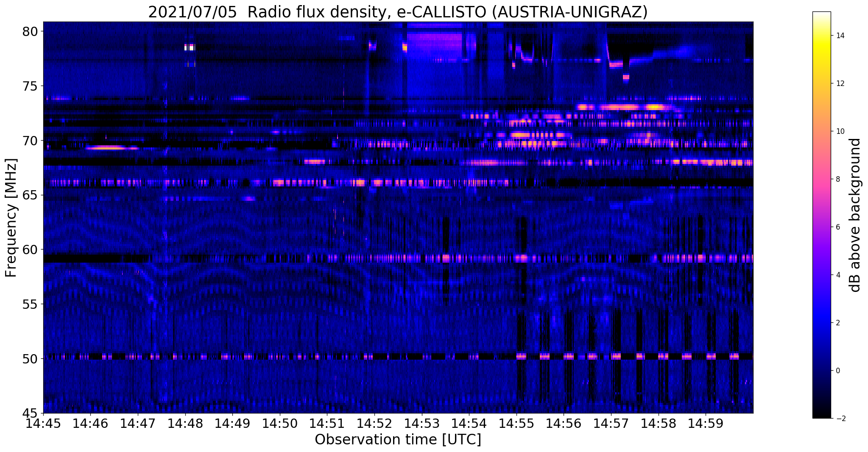Click the 14:48 time tick label
Screen dimensions: 868x452
click(x=185, y=423)
